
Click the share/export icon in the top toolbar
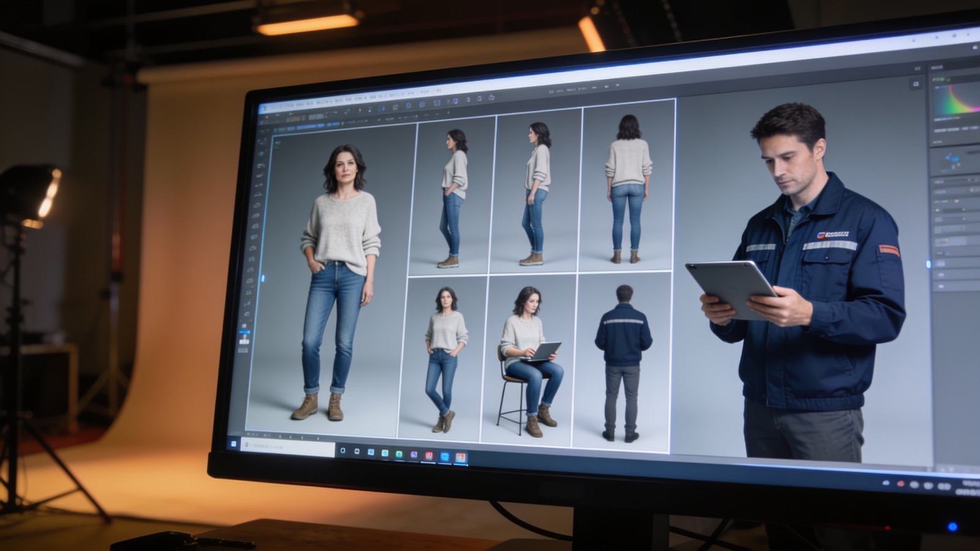[491, 97]
